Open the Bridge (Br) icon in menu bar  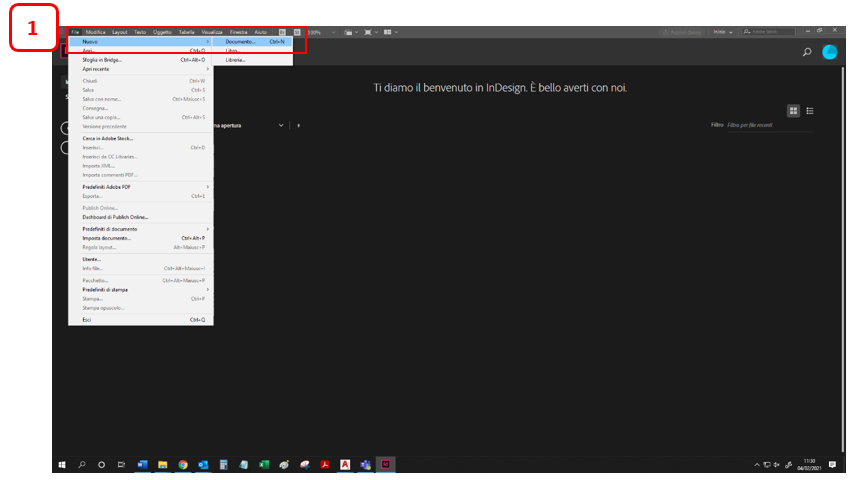tap(282, 32)
